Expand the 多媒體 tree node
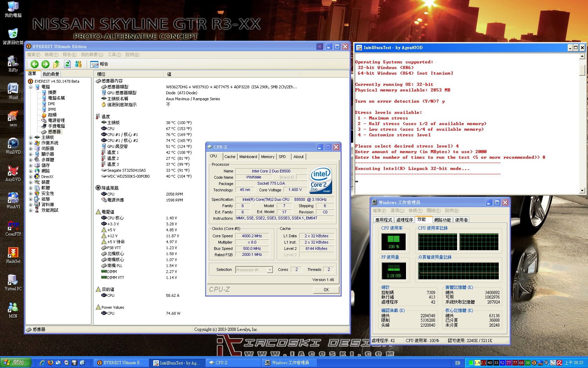This screenshot has width=588, height=368. click(31, 160)
